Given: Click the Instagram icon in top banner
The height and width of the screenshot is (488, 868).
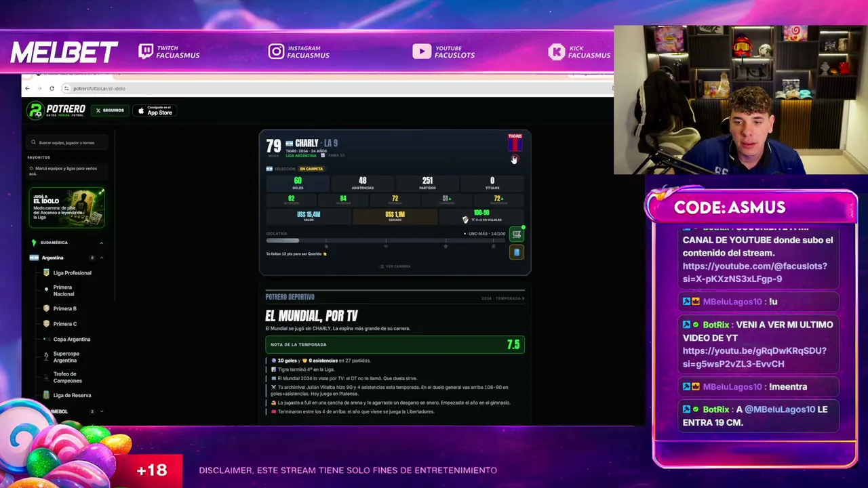Looking at the screenshot, I should coord(276,52).
